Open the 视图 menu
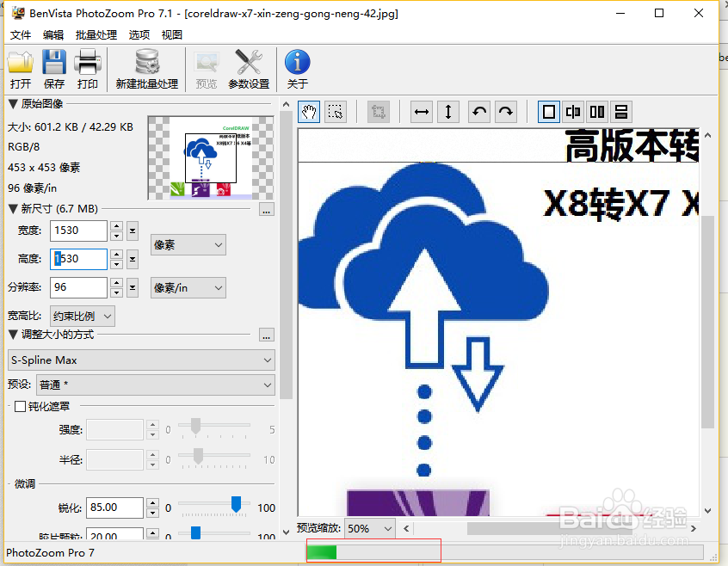Image resolution: width=728 pixels, height=566 pixels. 172,34
